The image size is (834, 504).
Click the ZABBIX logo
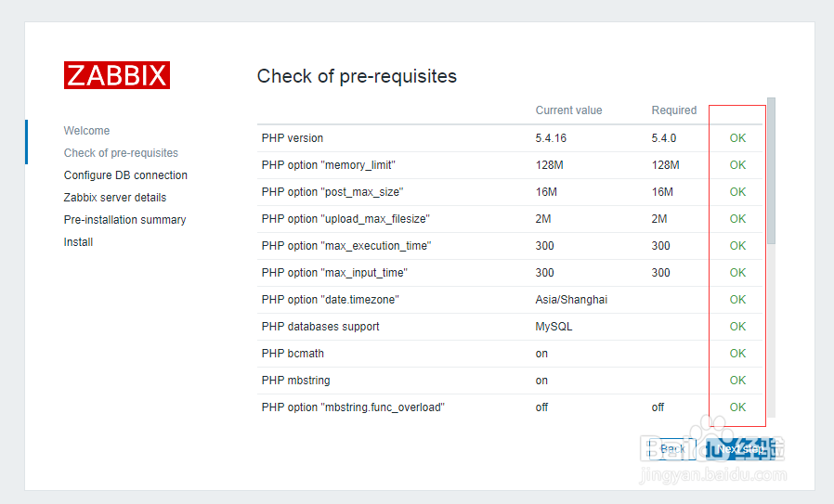pos(117,75)
